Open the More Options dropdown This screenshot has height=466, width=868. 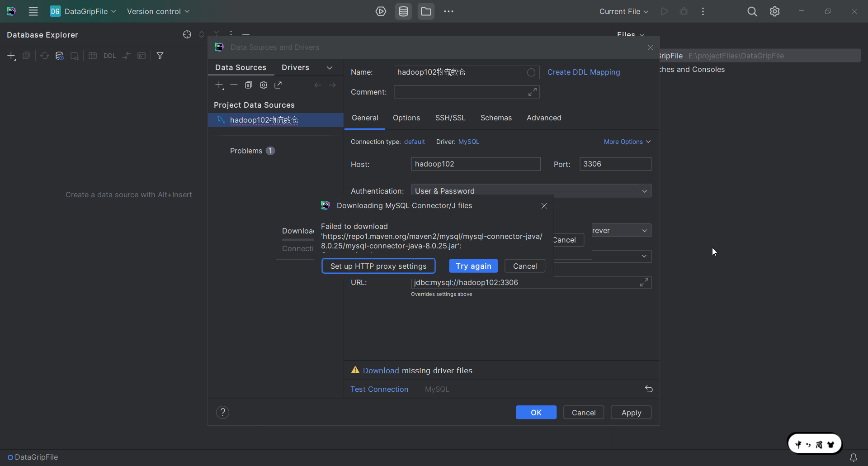click(627, 142)
